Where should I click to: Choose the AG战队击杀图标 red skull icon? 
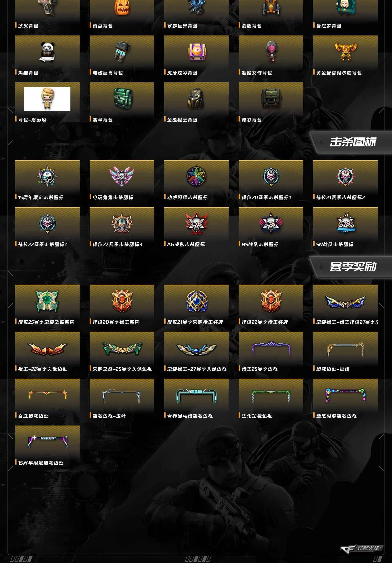[x=196, y=223]
